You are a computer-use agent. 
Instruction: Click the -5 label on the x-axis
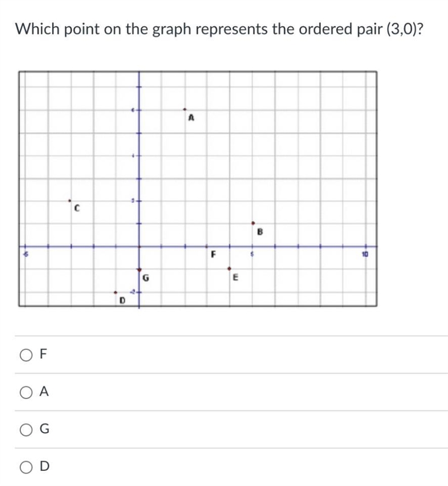coord(26,254)
